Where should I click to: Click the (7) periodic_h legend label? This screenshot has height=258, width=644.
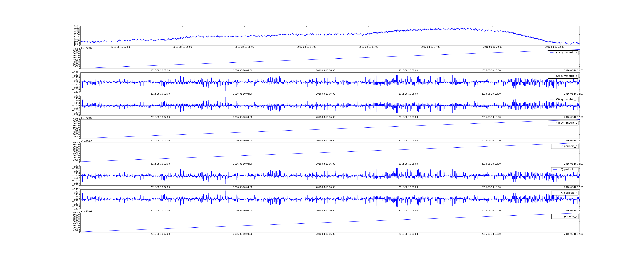pyautogui.click(x=568, y=193)
